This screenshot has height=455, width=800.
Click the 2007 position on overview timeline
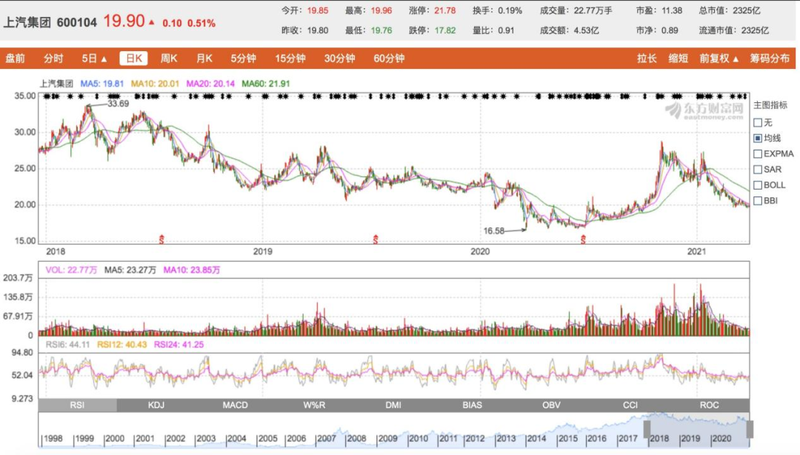[327, 439]
